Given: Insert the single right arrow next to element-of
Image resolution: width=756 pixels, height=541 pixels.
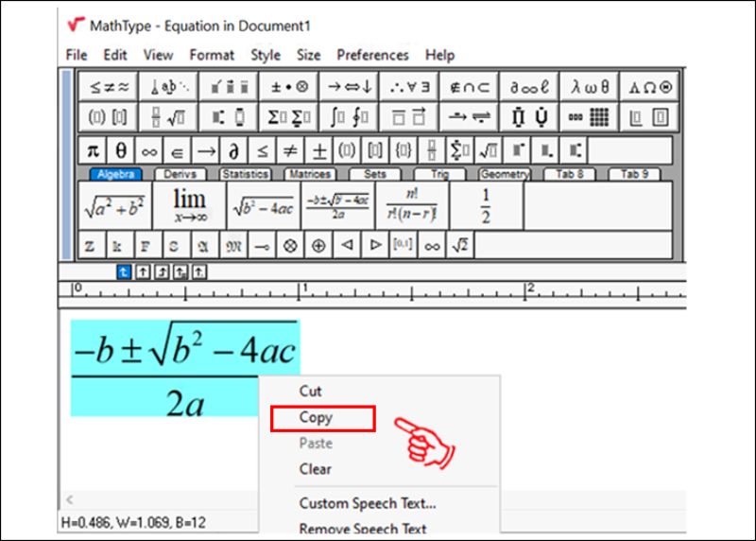Looking at the screenshot, I should (206, 151).
